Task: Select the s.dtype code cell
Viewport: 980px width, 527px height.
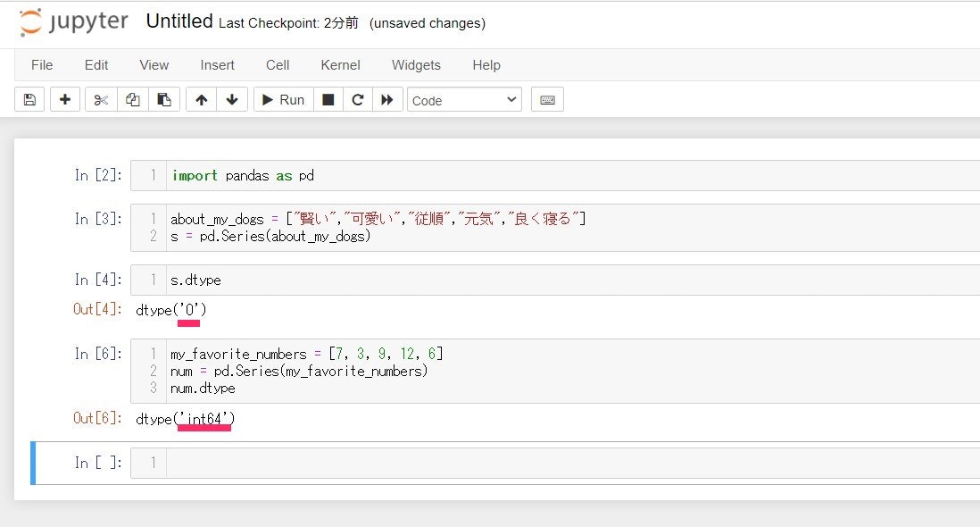Action: (x=574, y=280)
